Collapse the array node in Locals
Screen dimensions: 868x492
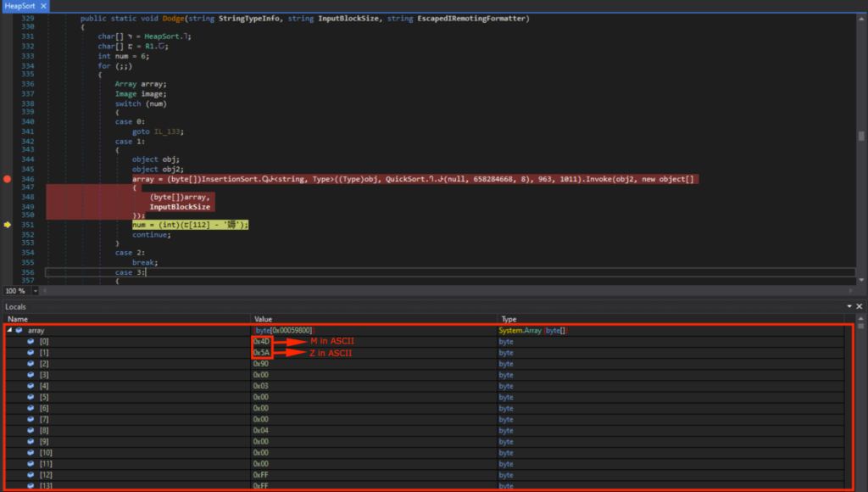pyautogui.click(x=8, y=330)
